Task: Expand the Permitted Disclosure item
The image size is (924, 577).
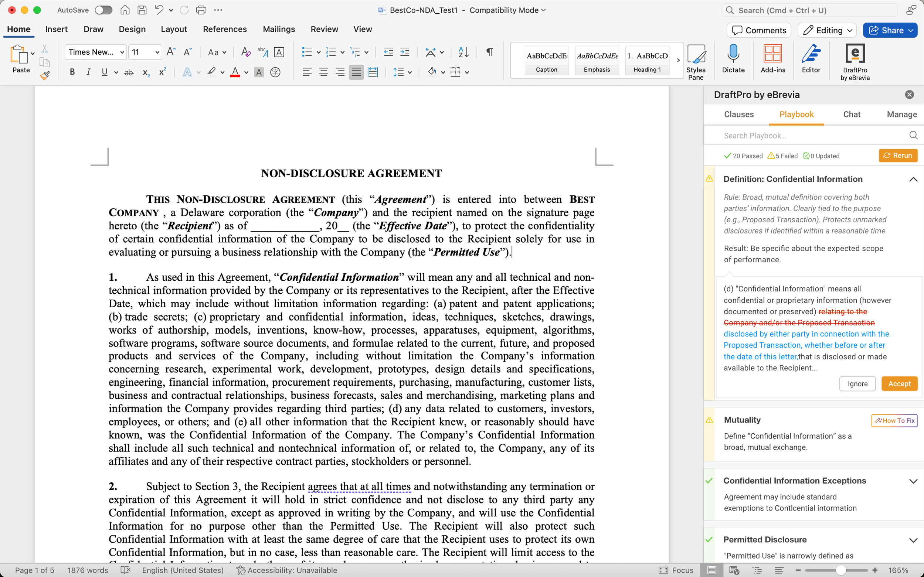Action: point(913,540)
